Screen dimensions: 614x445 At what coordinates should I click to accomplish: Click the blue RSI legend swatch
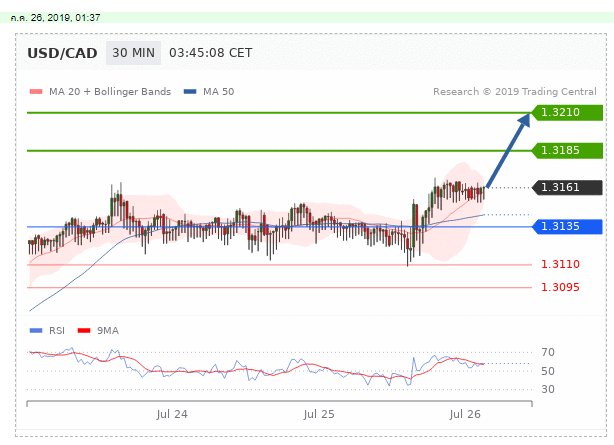tap(36, 331)
